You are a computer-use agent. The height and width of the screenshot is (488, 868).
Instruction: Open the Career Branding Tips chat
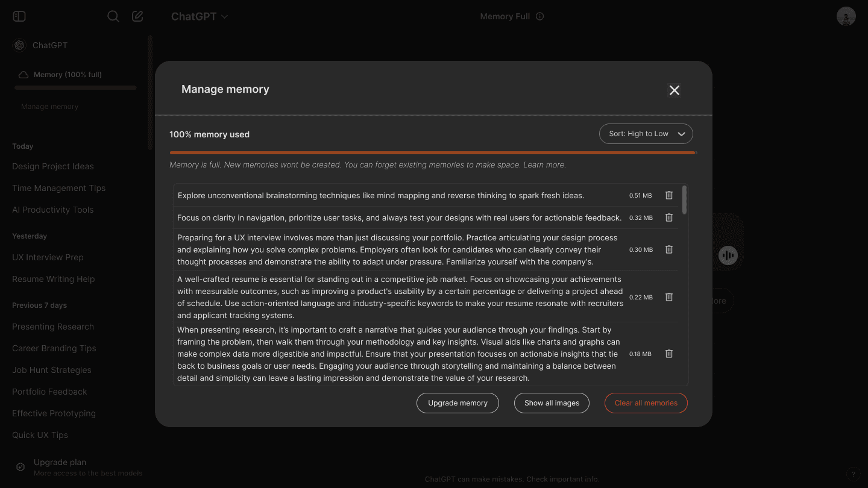point(54,348)
